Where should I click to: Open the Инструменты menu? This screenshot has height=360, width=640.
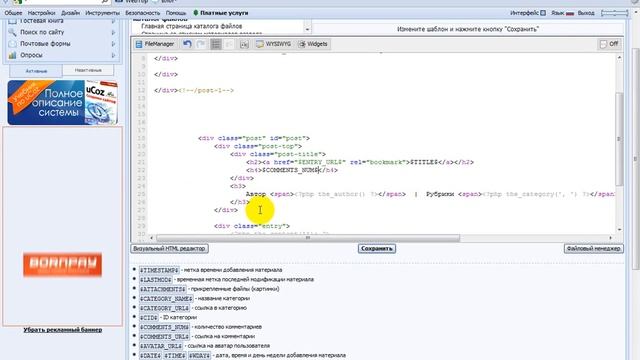(x=102, y=13)
